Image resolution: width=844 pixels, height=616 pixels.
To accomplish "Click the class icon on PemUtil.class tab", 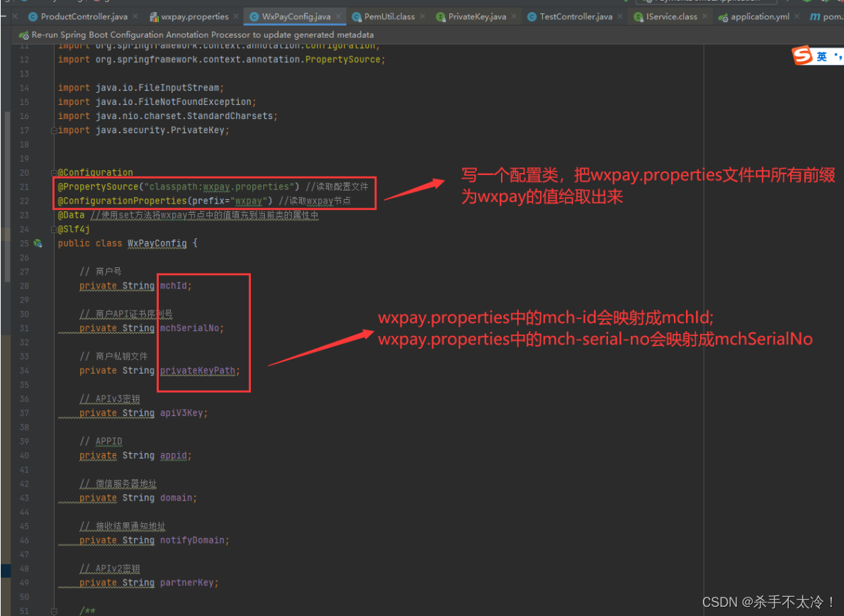I will click(356, 16).
